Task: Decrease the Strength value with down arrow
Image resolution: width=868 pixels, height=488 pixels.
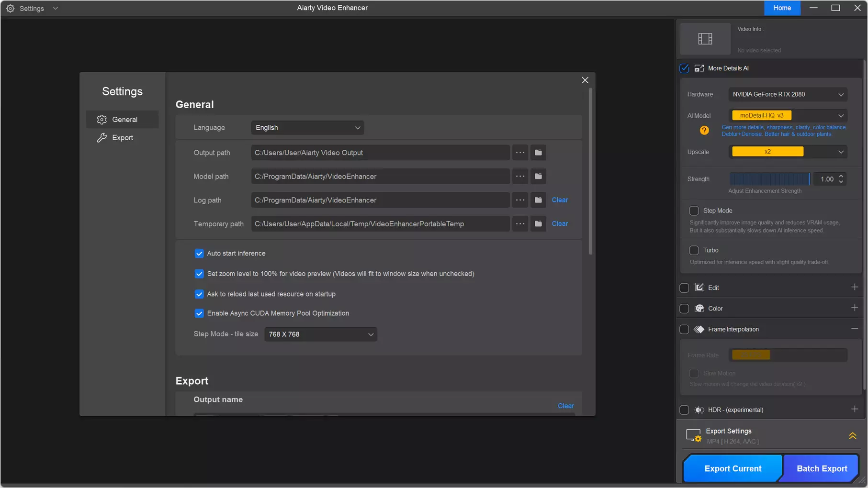Action: point(841,182)
